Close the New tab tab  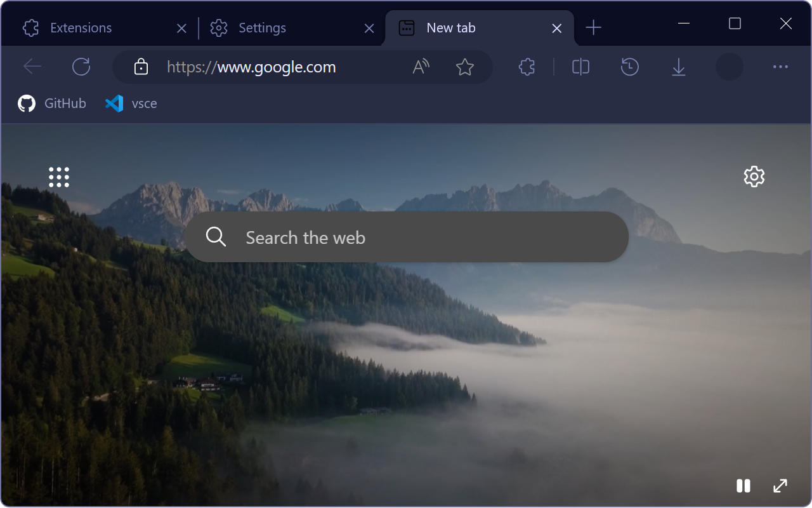tap(557, 29)
